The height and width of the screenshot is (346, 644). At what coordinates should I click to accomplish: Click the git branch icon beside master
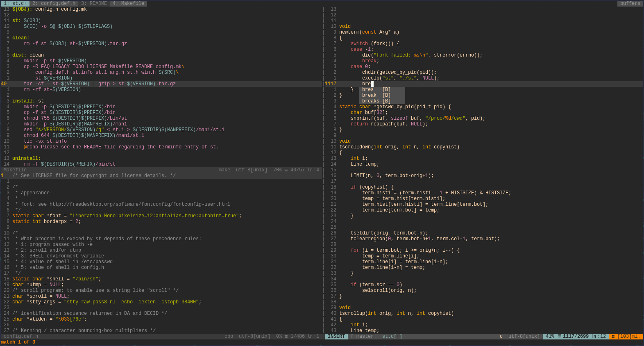pyautogui.click(x=352, y=336)
